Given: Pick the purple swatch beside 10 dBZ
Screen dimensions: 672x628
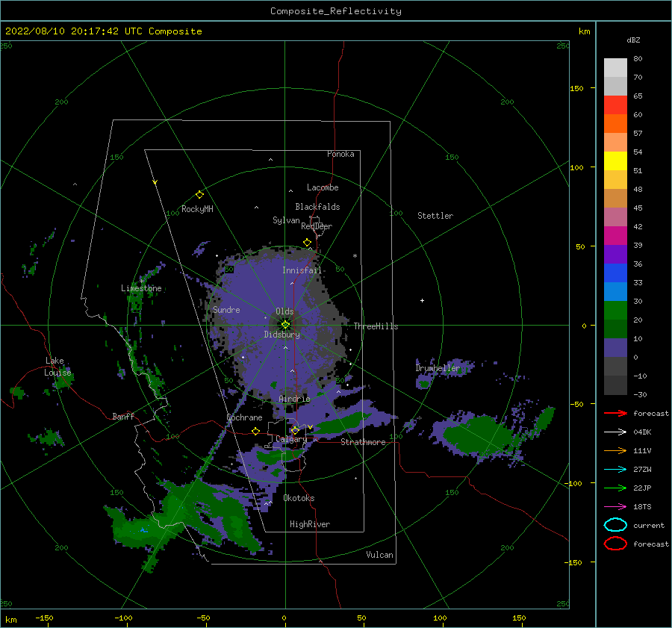Looking at the screenshot, I should (615, 348).
